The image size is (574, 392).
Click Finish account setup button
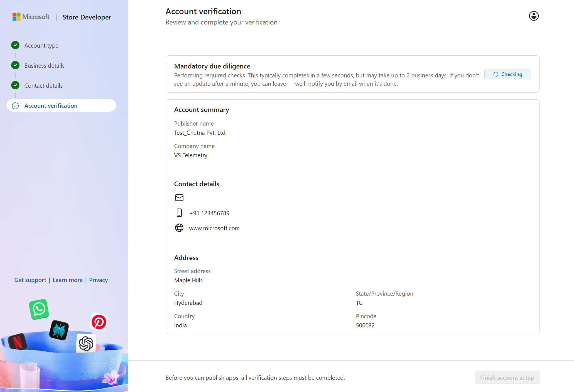507,378
